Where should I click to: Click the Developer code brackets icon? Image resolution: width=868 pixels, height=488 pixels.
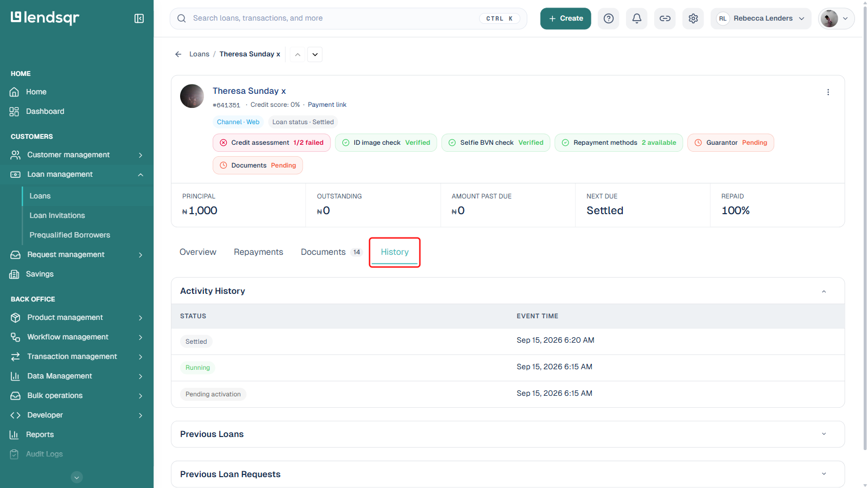click(15, 415)
